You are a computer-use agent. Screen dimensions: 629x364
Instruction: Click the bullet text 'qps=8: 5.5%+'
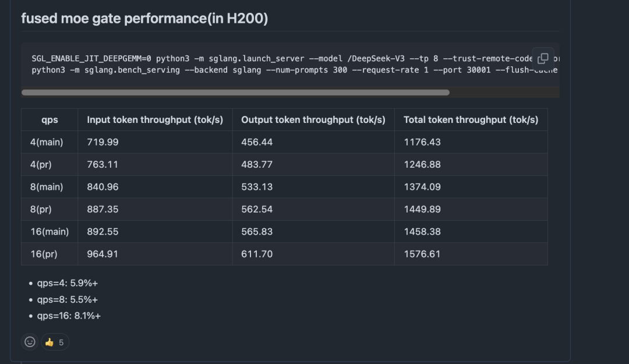tap(68, 299)
